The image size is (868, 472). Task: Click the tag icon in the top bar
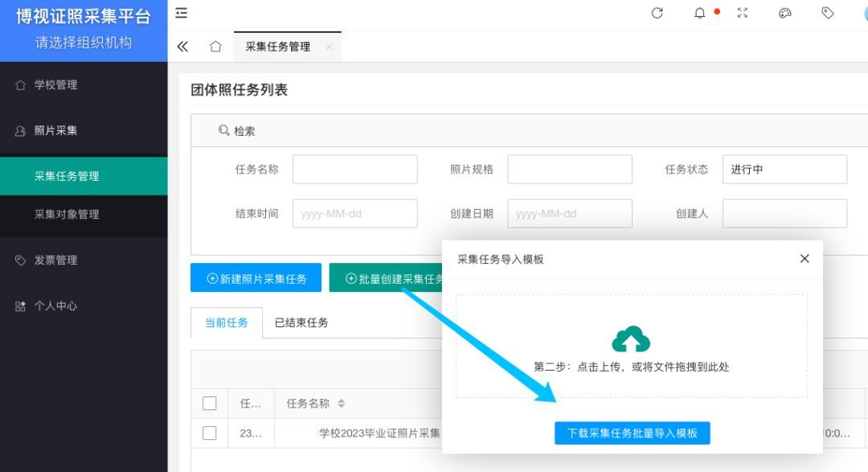827,13
